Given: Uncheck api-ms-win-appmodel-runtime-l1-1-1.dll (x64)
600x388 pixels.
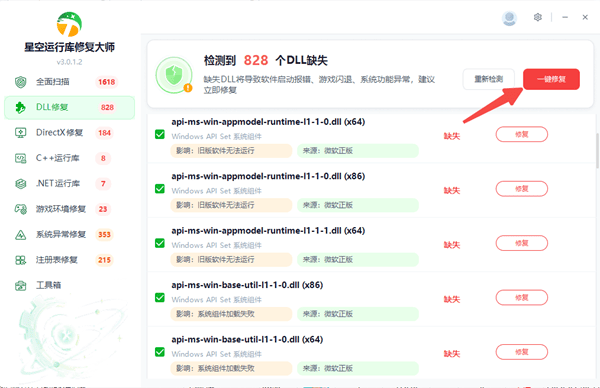Looking at the screenshot, I should click(160, 243).
